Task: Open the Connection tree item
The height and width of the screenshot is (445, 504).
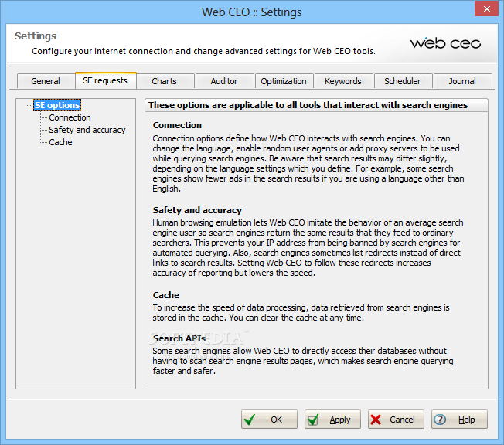Action: (x=70, y=117)
